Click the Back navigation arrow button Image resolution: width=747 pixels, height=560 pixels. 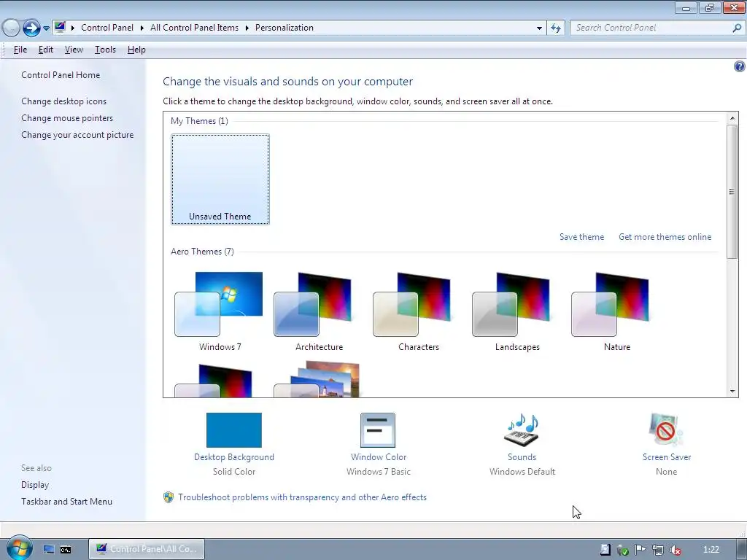(x=11, y=28)
